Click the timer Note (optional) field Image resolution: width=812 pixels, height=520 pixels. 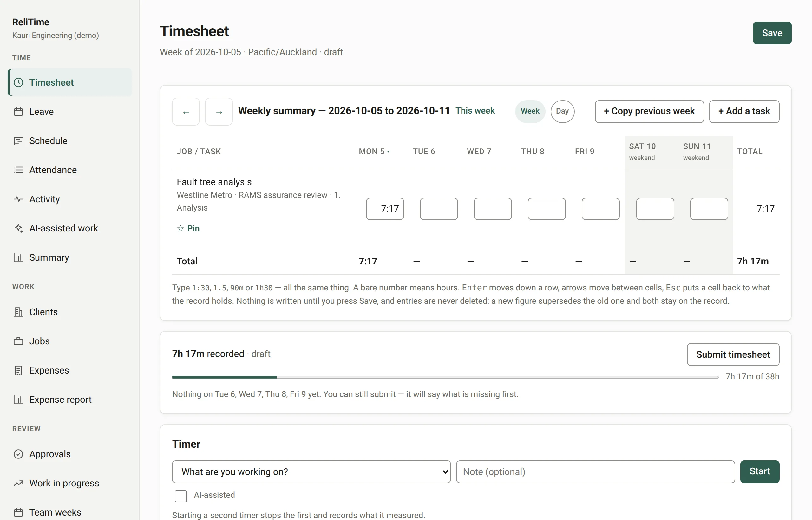595,472
